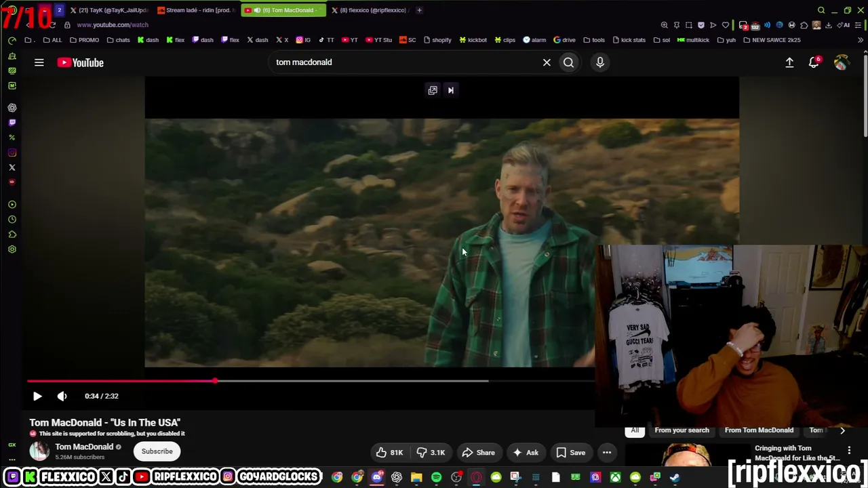
Task: Click the heart bookmark icon in the address bar
Action: (x=726, y=25)
